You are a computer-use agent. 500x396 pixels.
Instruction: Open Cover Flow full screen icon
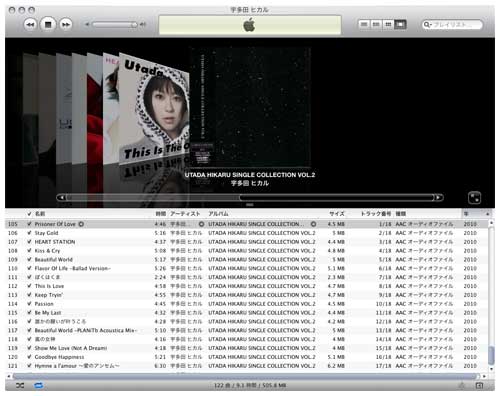point(474,198)
